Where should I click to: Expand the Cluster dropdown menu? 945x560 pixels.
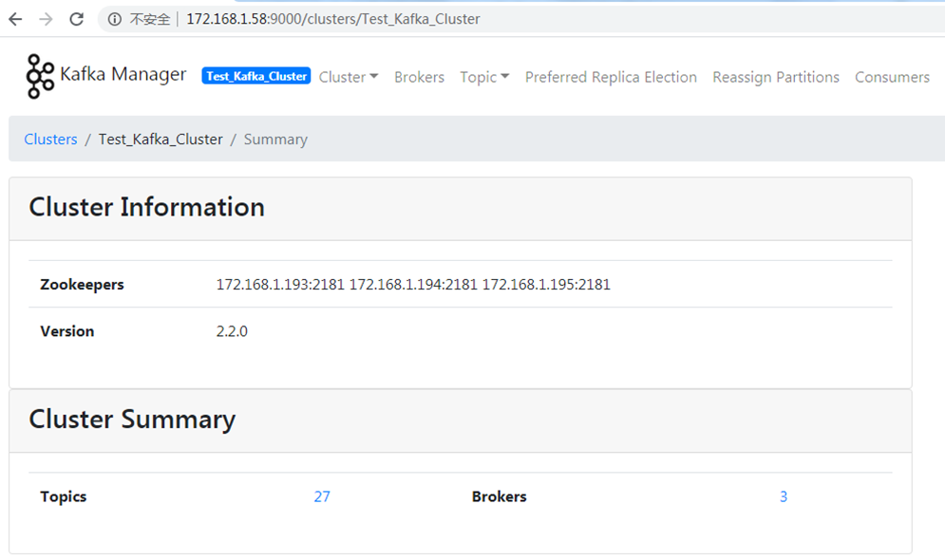pos(349,77)
